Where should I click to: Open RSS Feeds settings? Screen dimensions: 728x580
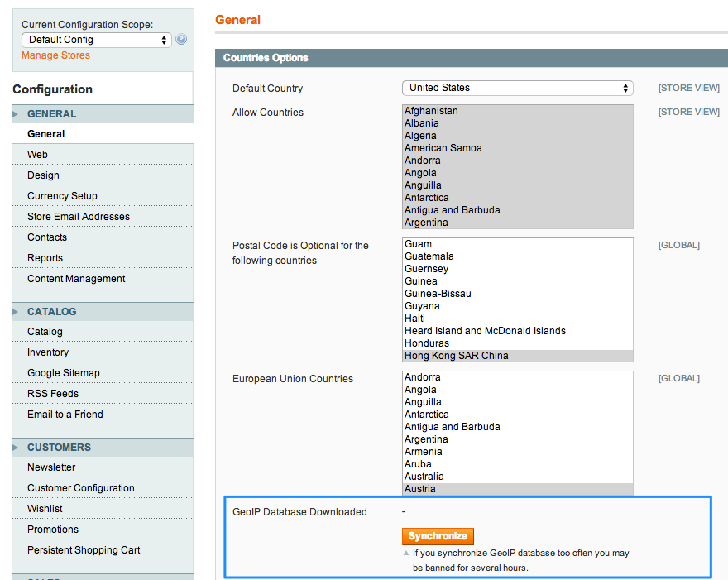103,393
